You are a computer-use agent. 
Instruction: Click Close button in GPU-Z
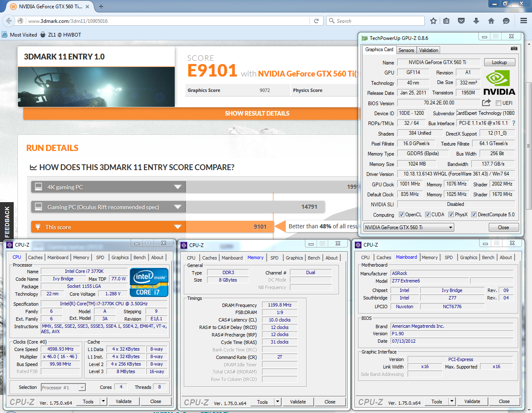coord(503,228)
